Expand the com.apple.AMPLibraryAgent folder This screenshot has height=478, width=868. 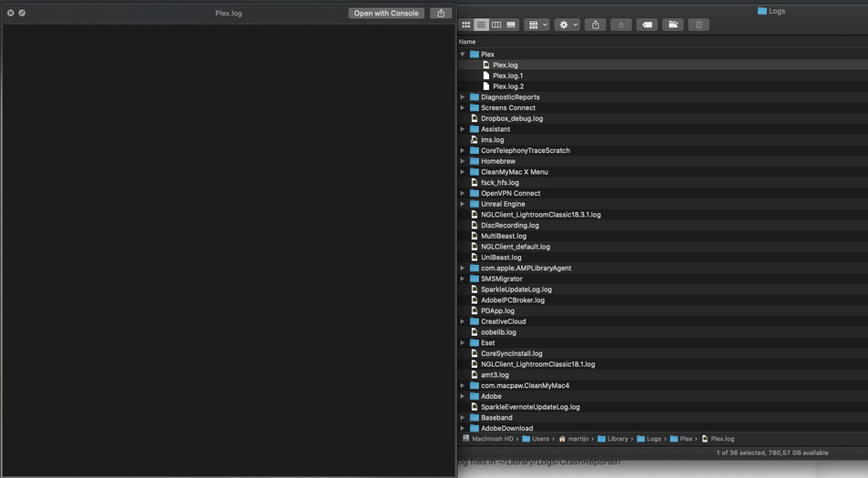tap(462, 268)
